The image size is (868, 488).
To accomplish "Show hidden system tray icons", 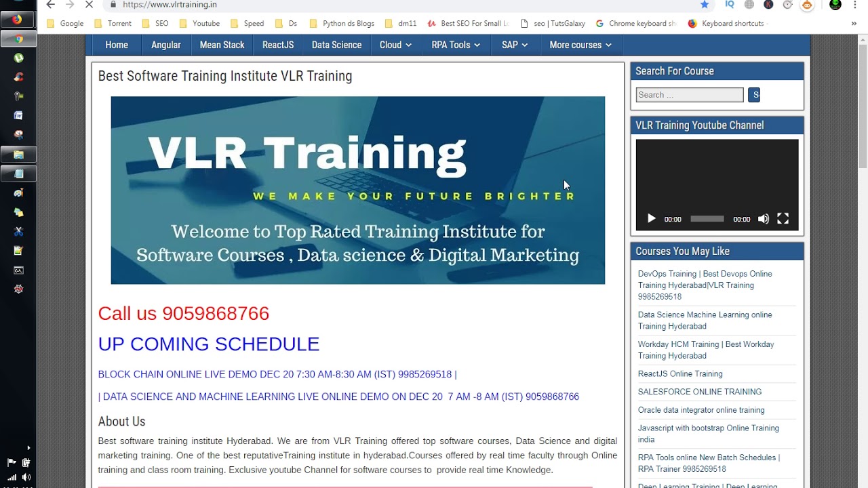I will [28, 448].
